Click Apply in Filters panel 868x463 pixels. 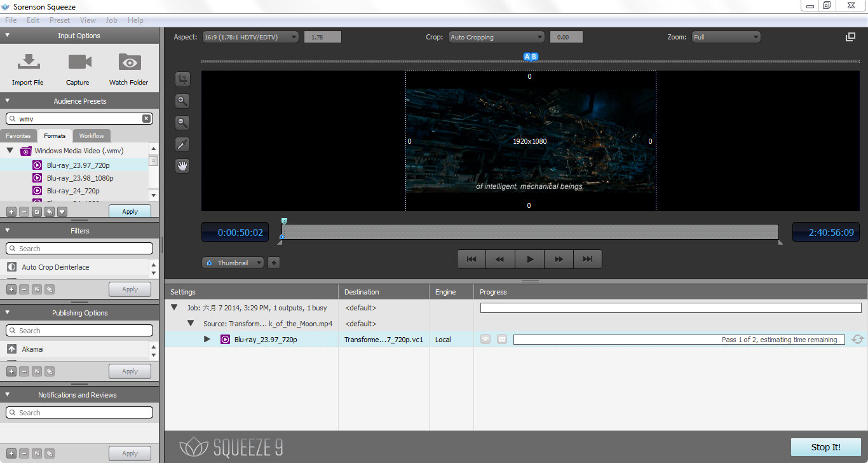pyautogui.click(x=130, y=289)
